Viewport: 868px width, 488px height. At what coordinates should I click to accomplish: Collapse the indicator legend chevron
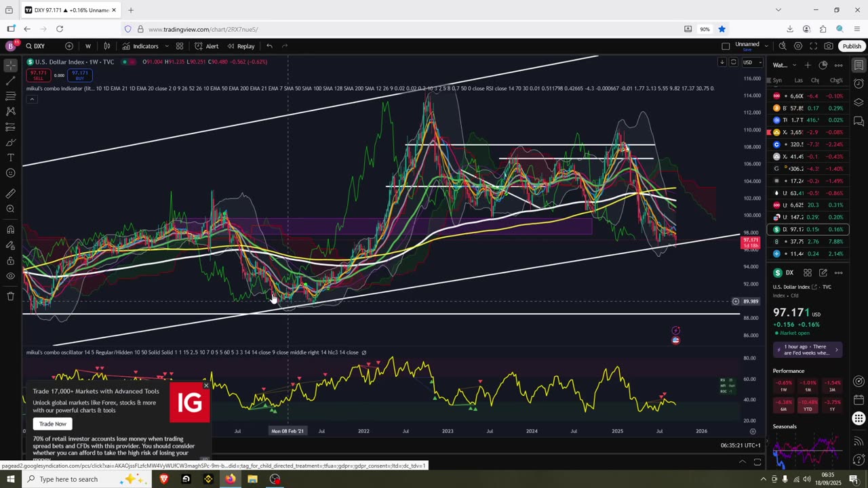[31, 99]
